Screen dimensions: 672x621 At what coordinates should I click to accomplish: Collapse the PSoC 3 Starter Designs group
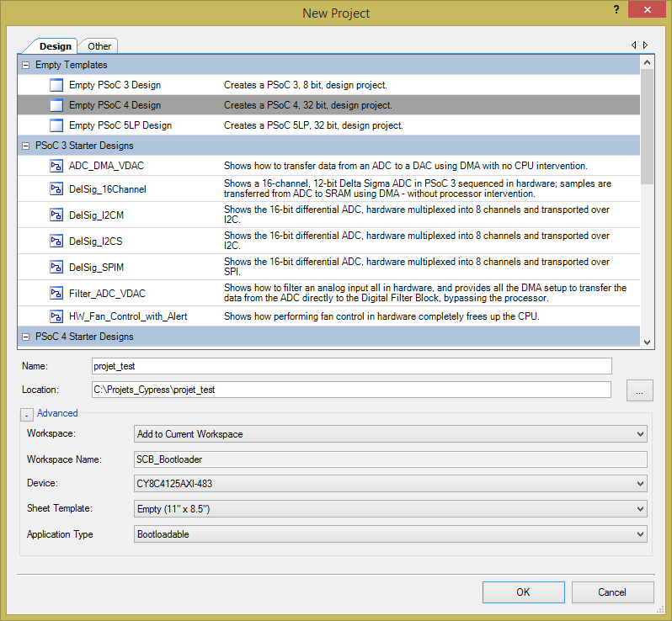point(25,146)
